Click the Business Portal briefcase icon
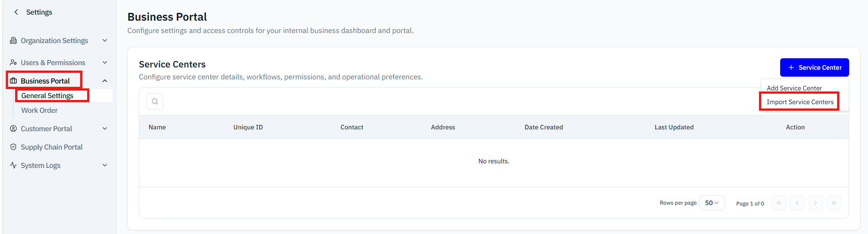This screenshot has height=234, width=868. [13, 81]
